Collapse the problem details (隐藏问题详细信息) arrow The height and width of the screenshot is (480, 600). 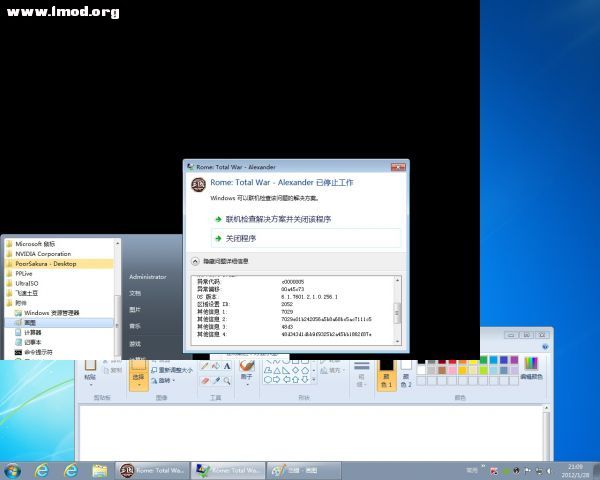click(195, 261)
